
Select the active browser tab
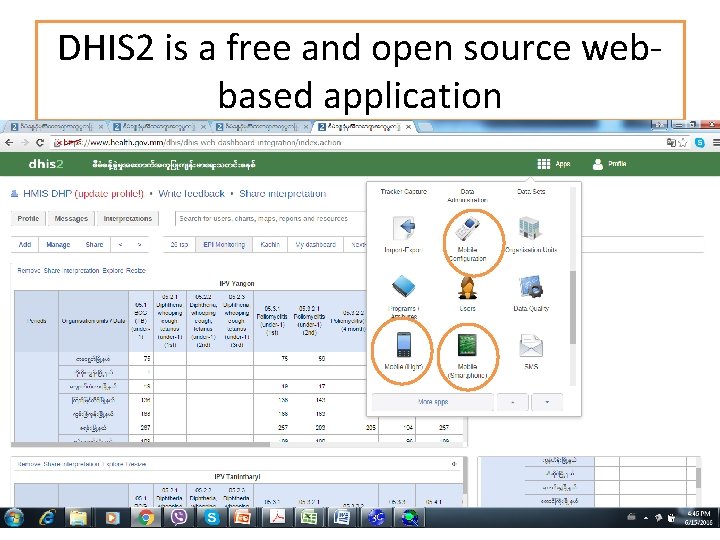365,127
